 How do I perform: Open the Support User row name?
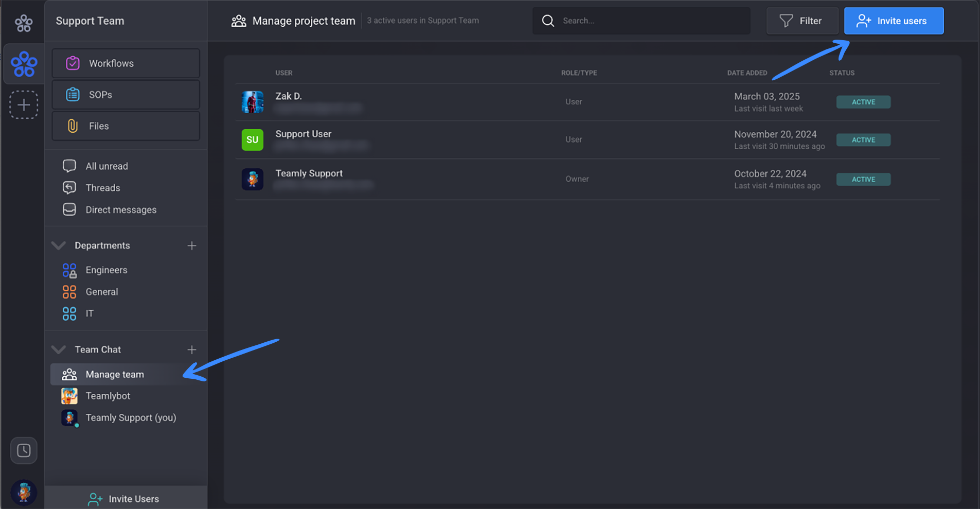click(304, 134)
